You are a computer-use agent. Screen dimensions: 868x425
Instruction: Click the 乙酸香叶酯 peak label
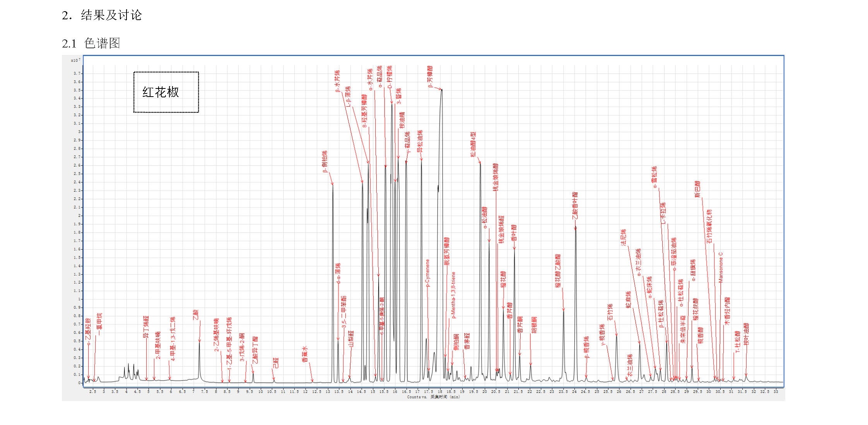[x=575, y=206]
